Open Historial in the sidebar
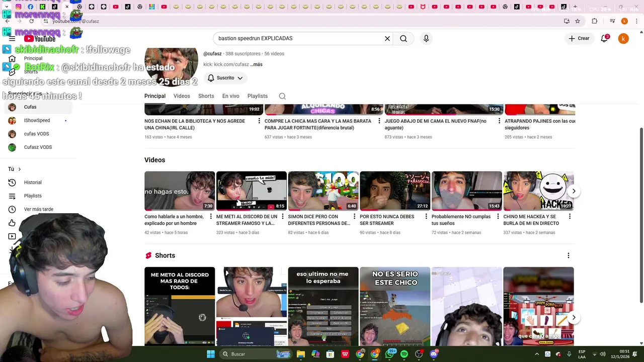The height and width of the screenshot is (362, 644). click(x=38, y=183)
